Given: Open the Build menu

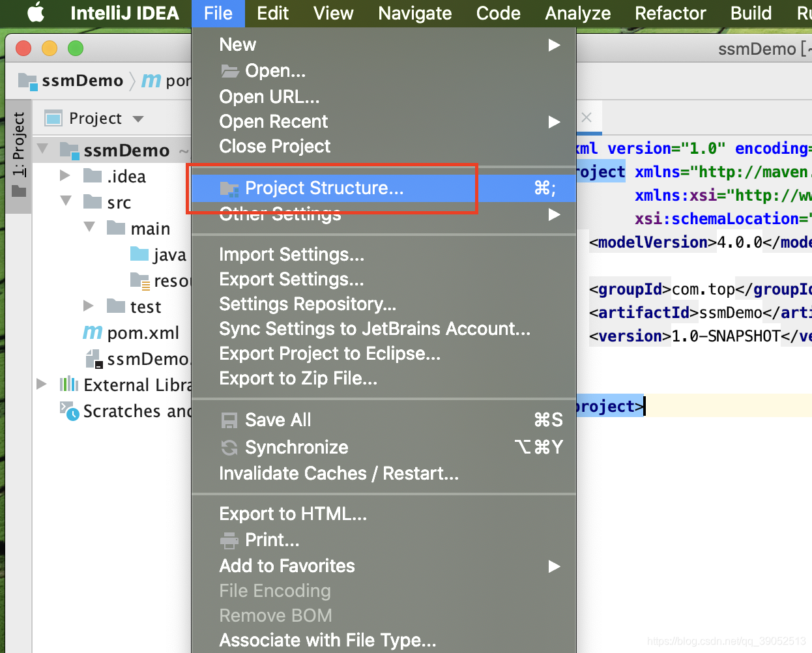Looking at the screenshot, I should pos(751,13).
